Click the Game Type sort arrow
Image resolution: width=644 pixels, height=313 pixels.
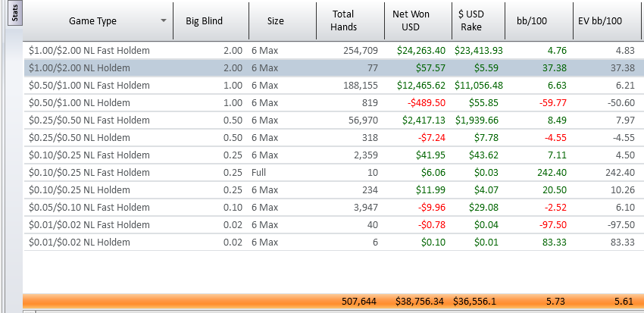tap(164, 20)
